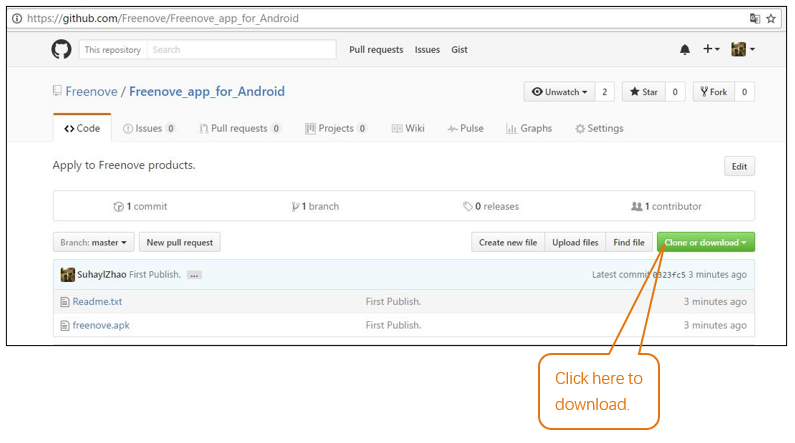The height and width of the screenshot is (443, 795).
Task: View watchers count 2
Action: click(604, 92)
